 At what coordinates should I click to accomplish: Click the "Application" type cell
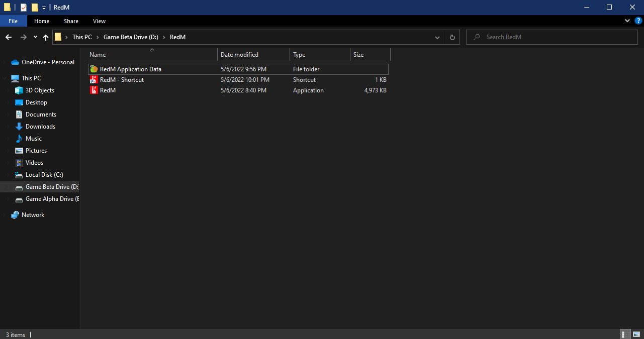click(308, 90)
